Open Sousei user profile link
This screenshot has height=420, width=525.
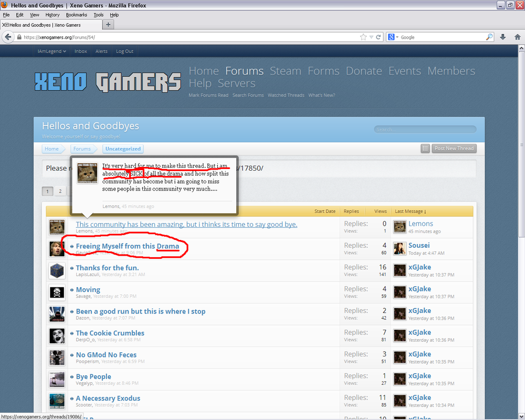click(x=419, y=246)
